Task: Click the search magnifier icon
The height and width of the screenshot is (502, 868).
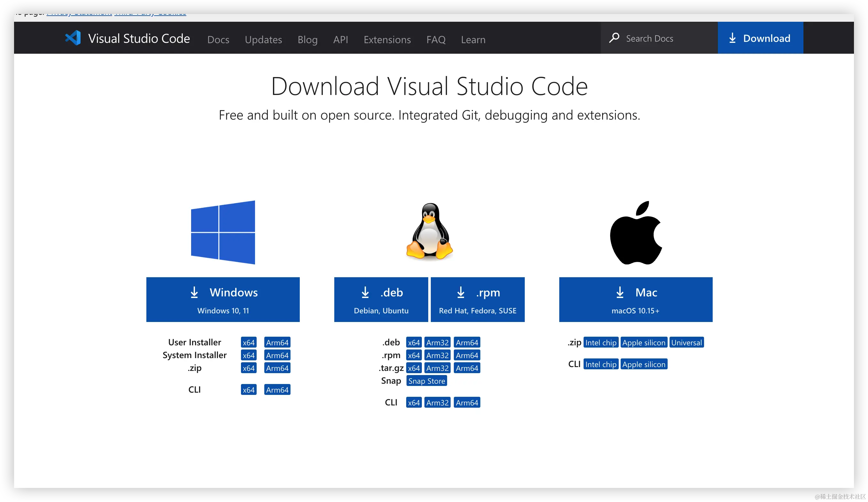Action: [x=614, y=38]
